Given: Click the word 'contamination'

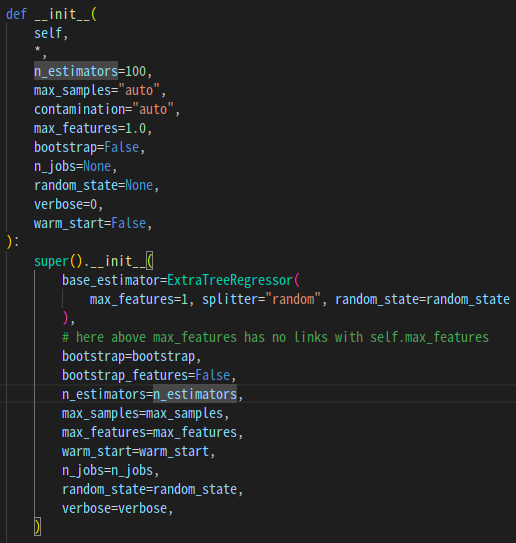Looking at the screenshot, I should [x=79, y=109].
